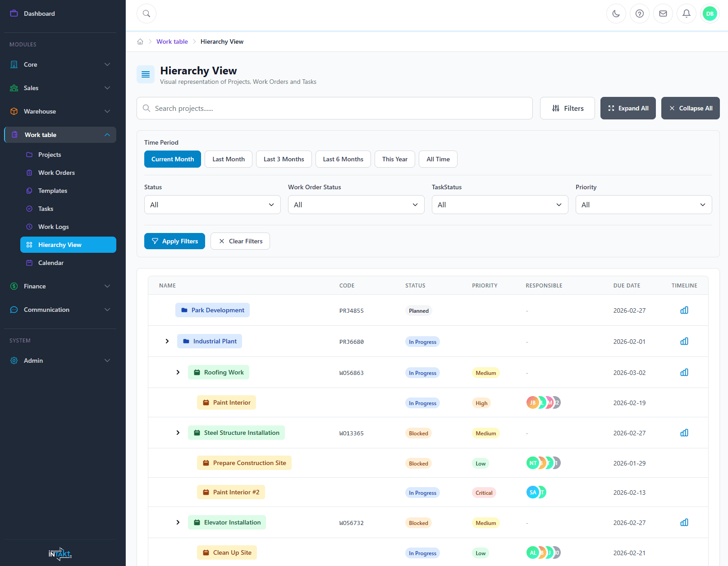
Task: Go to Calendar in sidebar
Action: [51, 263]
